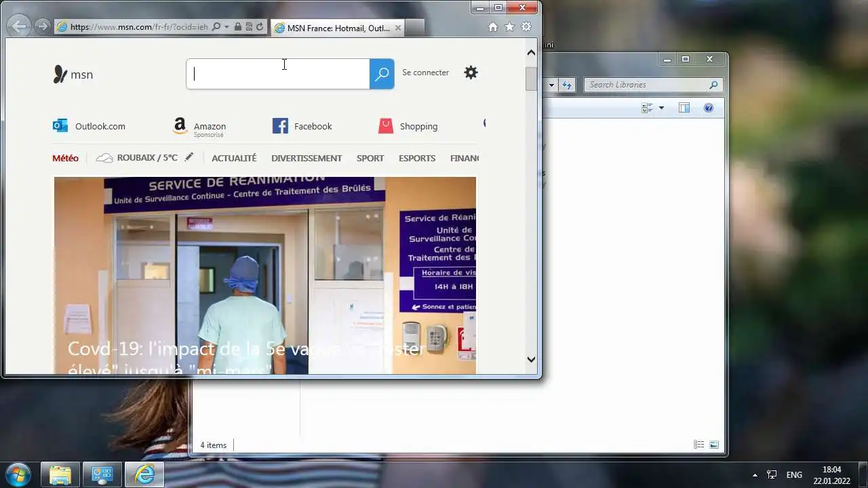Open the address bar autocomplete dropdown arrow
The image size is (868, 488).
point(226,27)
